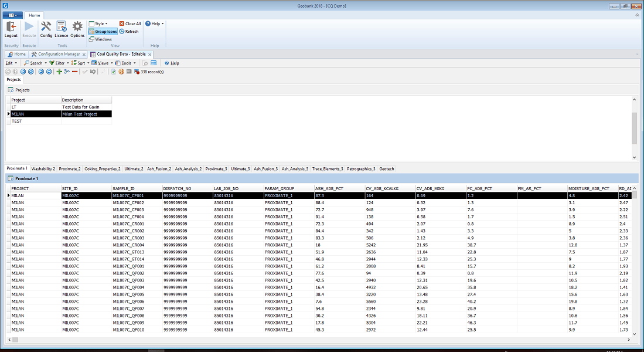
Task: Open the Views dropdown in the toolbar
Action: (103, 63)
